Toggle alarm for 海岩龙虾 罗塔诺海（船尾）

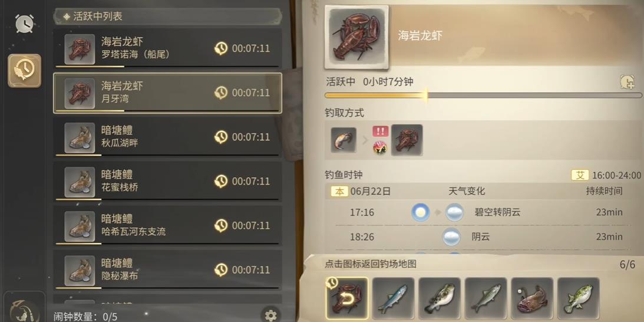pos(221,48)
